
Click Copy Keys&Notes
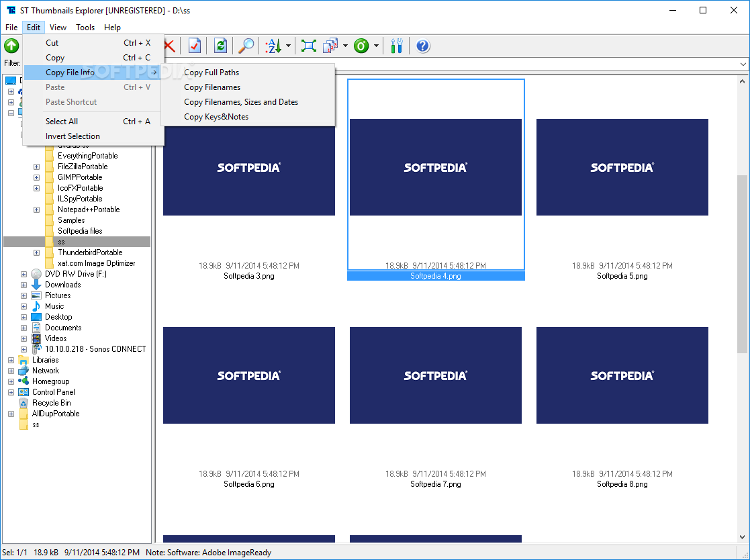248,117
